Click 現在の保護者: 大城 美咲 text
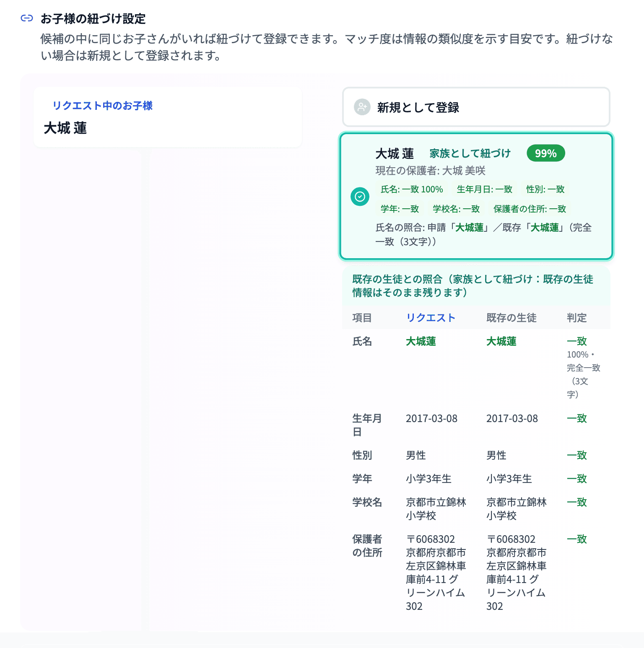The width and height of the screenshot is (644, 648). [x=430, y=171]
